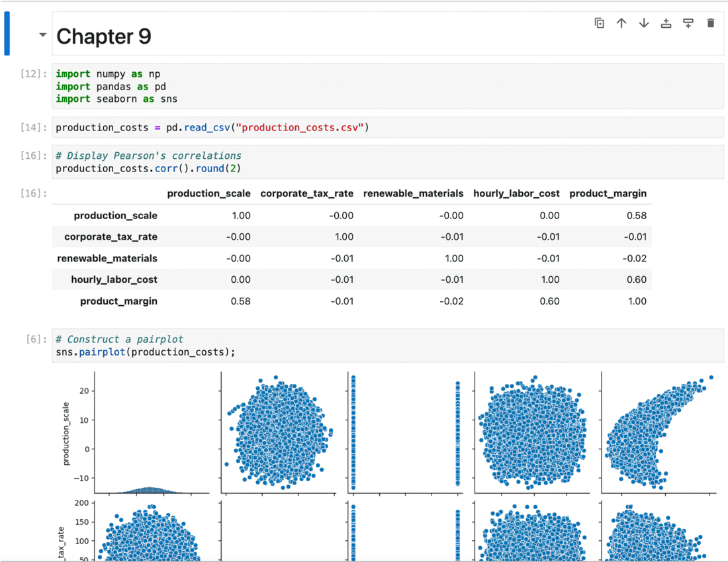Screen dimensions: 728x562
Task: Click the [6]: prompt of pairplot cell
Action: tap(36, 339)
